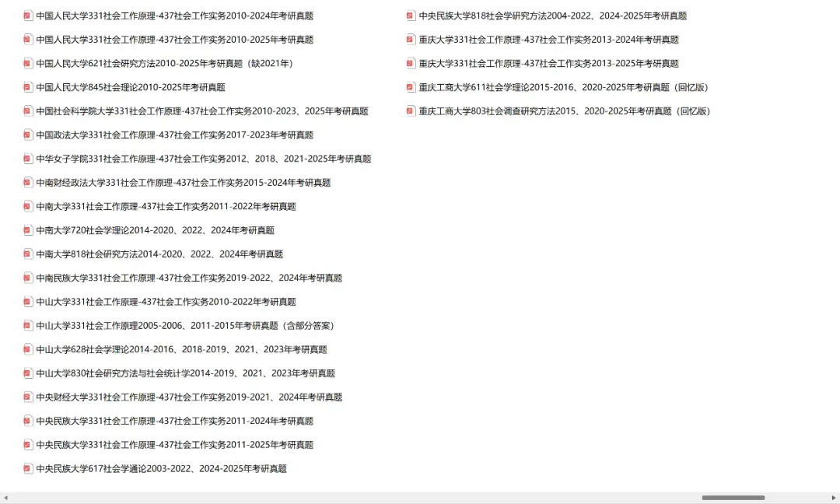Image resolution: width=840 pixels, height=504 pixels.
Task: Click PDF icon of 中国政法大学331 file
Action: point(28,135)
